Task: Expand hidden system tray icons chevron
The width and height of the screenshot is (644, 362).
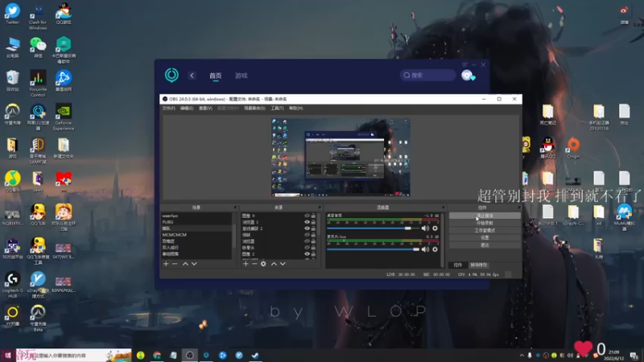Action: pos(522,356)
